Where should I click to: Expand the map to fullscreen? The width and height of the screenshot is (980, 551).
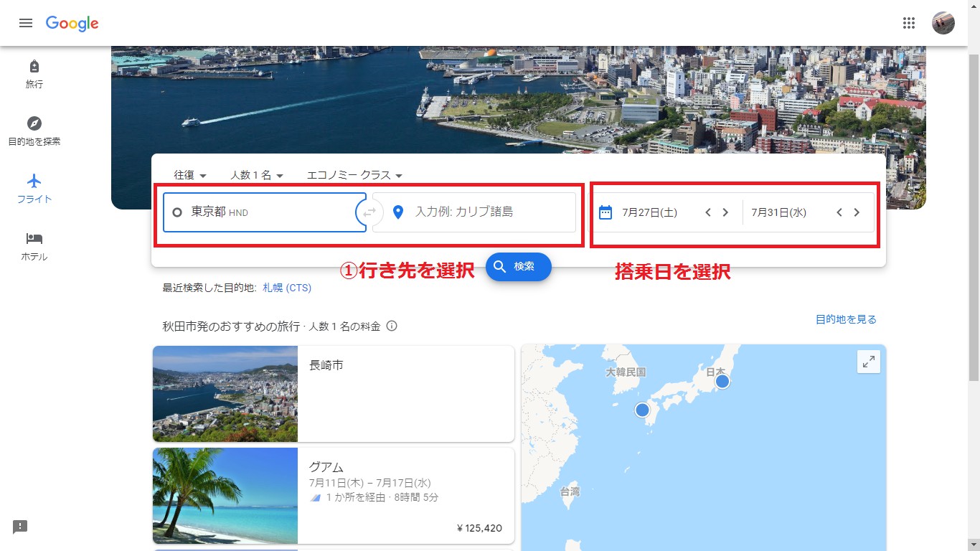pyautogui.click(x=868, y=362)
